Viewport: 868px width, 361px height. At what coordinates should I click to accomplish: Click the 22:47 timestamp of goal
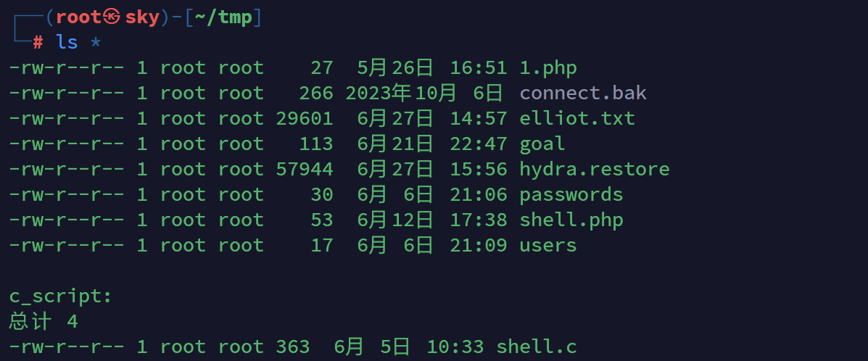479,144
